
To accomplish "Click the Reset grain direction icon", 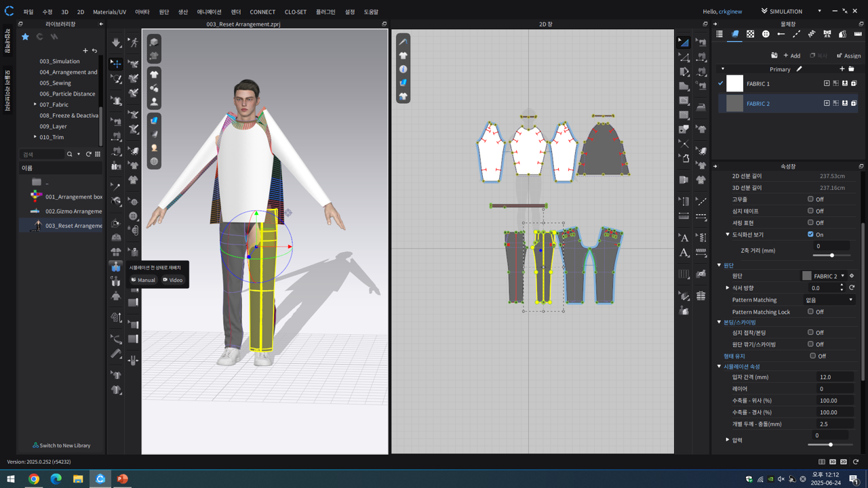I will click(852, 288).
